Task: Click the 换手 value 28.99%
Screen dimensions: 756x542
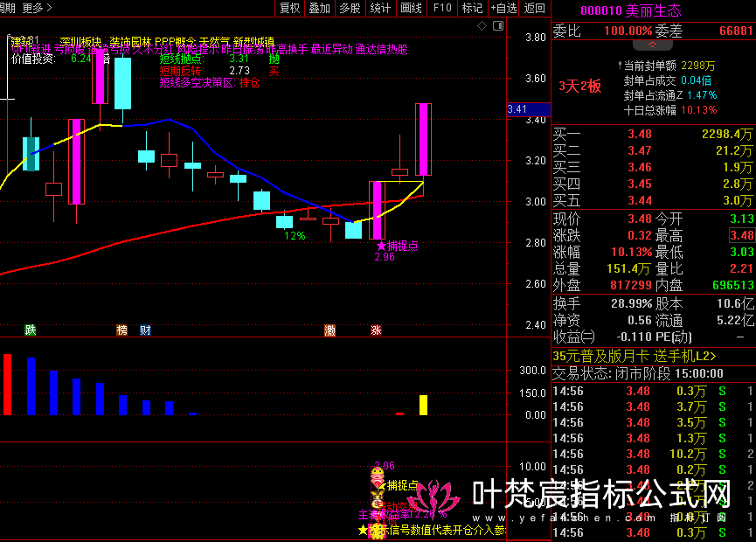Action: (x=632, y=304)
